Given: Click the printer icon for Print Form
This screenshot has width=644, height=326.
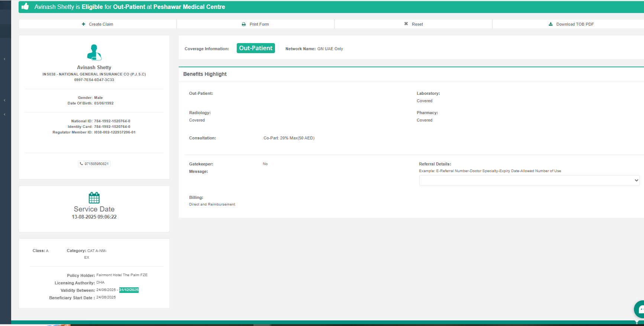Looking at the screenshot, I should click(244, 24).
